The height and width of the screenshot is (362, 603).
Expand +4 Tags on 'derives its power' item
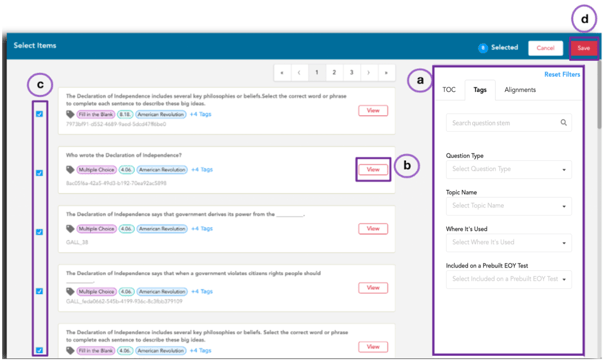point(202,229)
